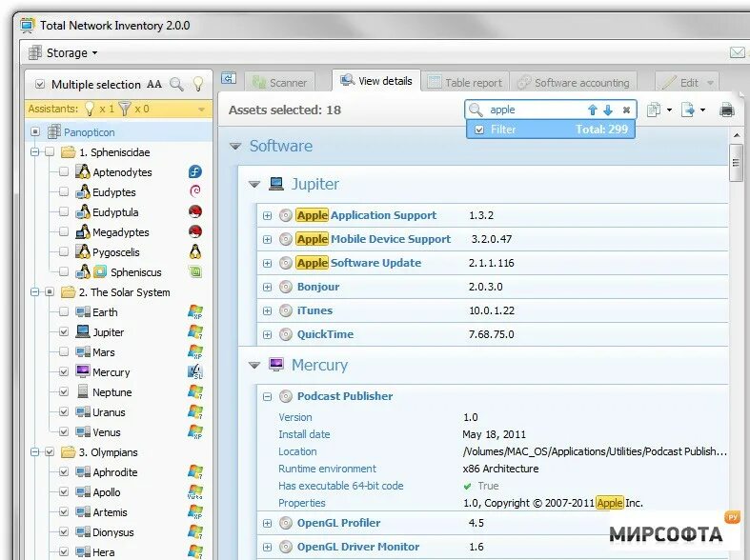The height and width of the screenshot is (560, 750).
Task: Check the Mars checkbox
Action: 64,351
